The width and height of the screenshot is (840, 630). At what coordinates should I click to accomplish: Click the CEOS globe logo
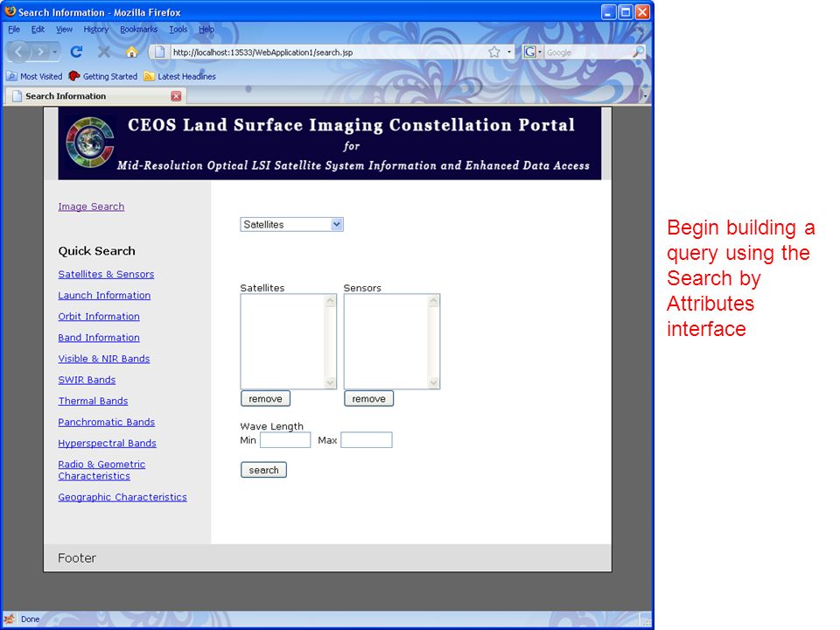tap(89, 143)
